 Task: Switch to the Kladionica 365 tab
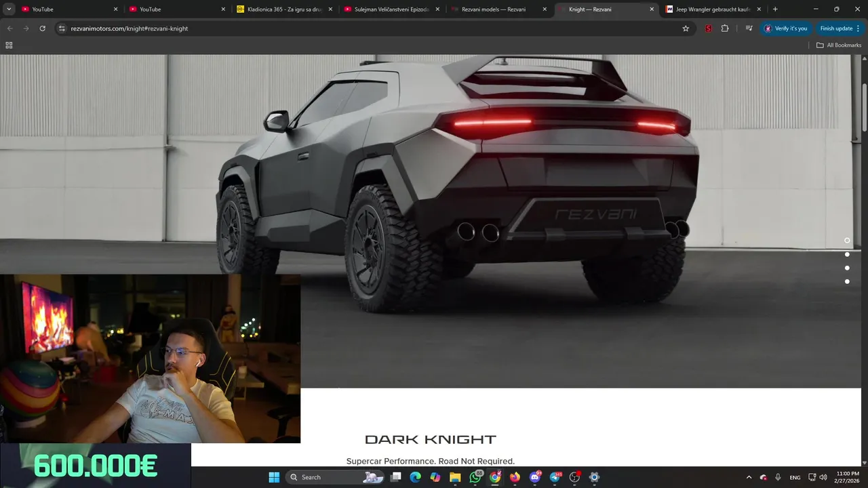coord(284,9)
